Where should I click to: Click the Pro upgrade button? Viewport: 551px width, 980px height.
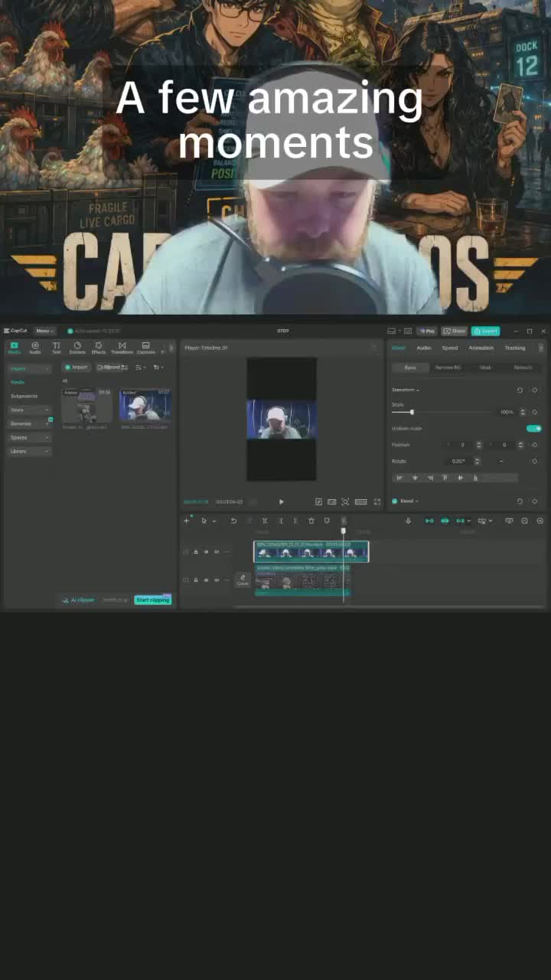(427, 331)
